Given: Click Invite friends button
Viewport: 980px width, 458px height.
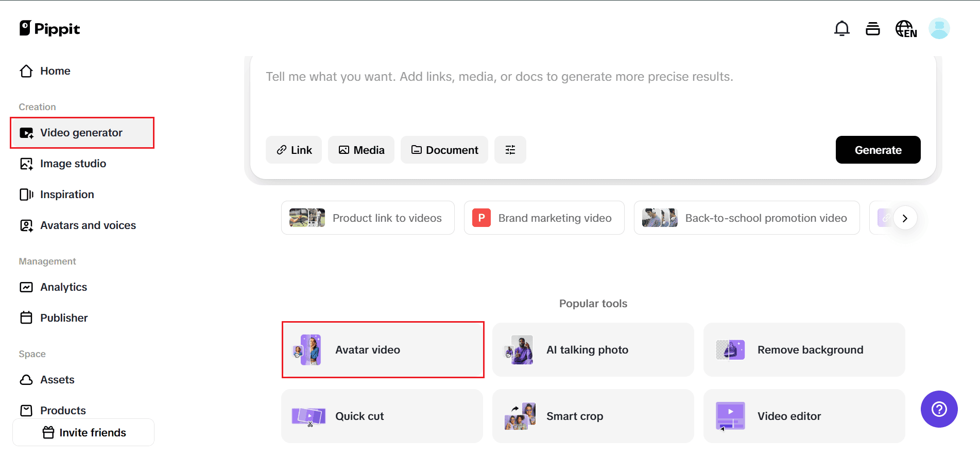Looking at the screenshot, I should (83, 432).
